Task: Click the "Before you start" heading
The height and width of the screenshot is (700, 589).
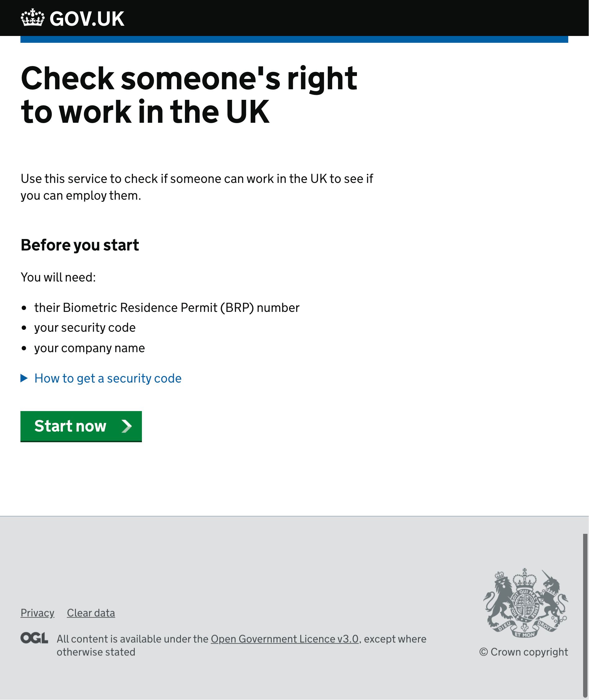Action: point(80,245)
